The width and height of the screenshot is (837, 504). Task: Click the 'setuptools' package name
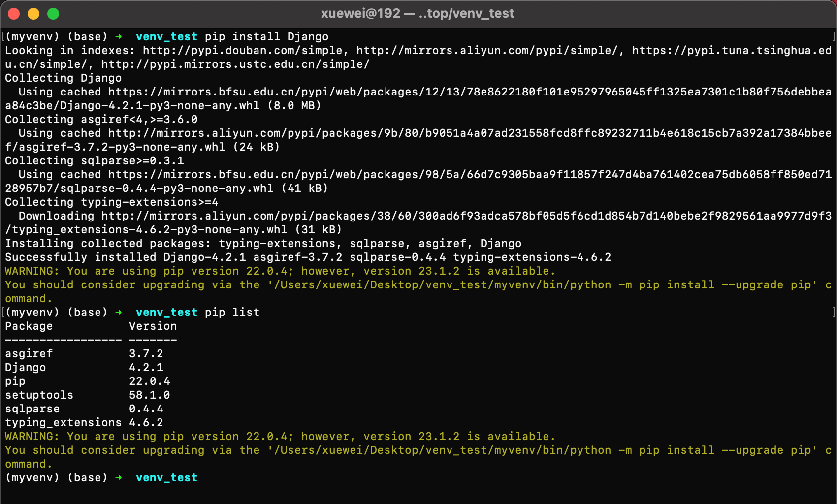39,395
